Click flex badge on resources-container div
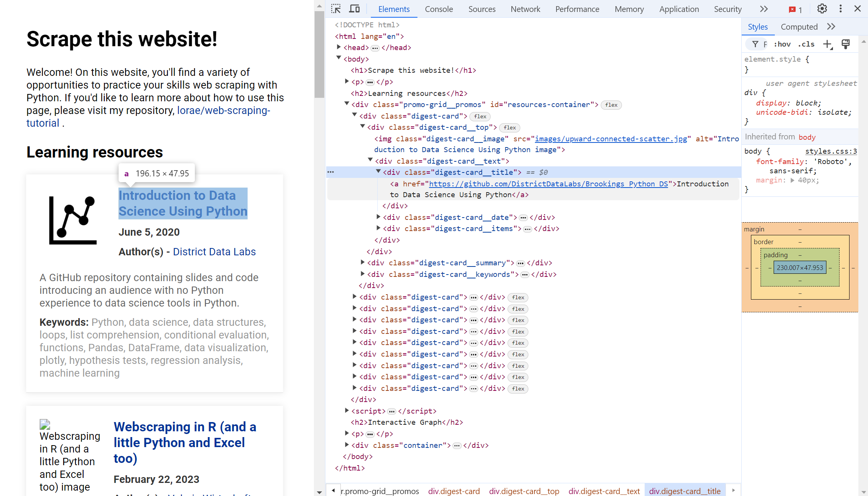The width and height of the screenshot is (868, 496). pyautogui.click(x=611, y=105)
